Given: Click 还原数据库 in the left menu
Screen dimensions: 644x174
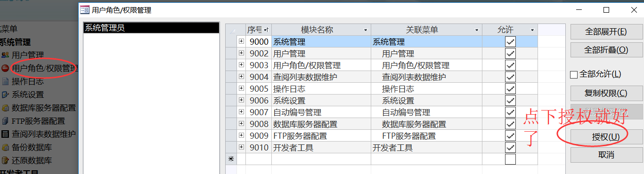Looking at the screenshot, I should pyautogui.click(x=32, y=160).
